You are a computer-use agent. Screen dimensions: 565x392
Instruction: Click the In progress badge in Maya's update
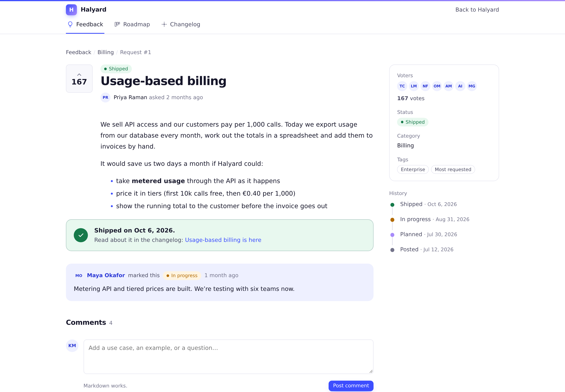(182, 276)
